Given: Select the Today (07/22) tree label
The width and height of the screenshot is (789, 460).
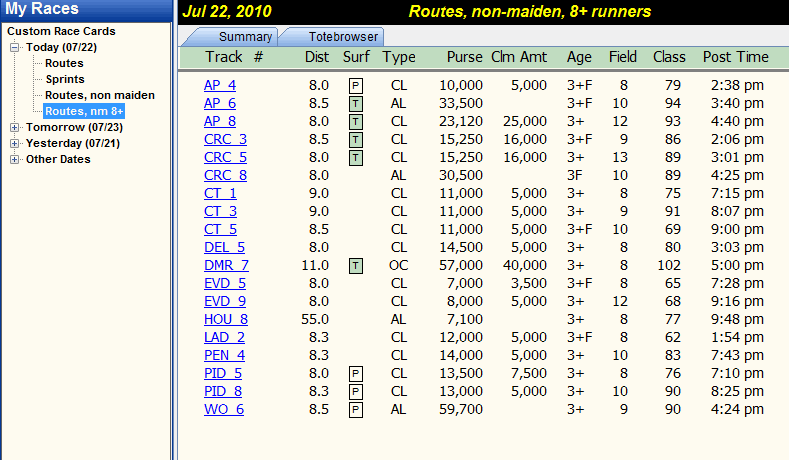Looking at the screenshot, I should pyautogui.click(x=61, y=47).
